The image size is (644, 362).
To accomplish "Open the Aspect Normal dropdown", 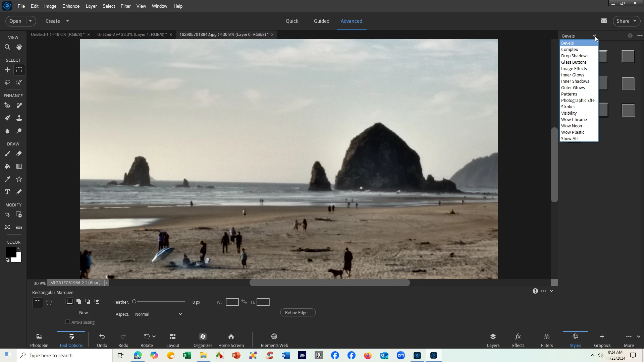I will point(158,314).
